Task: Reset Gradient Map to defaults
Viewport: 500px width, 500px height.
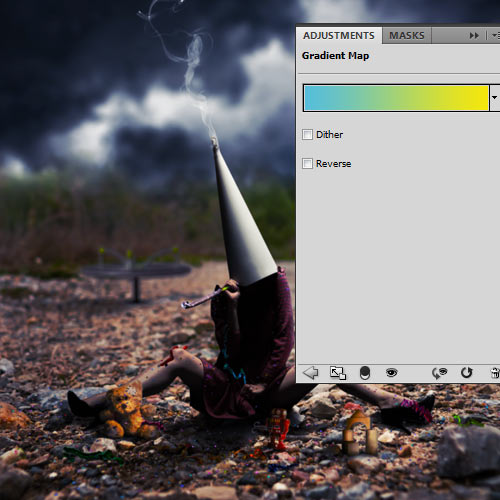Action: [466, 373]
